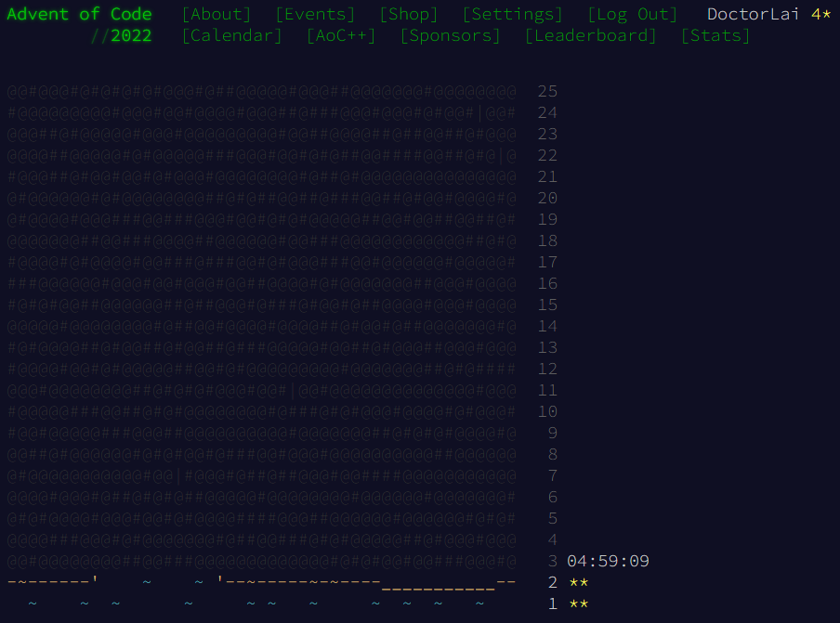This screenshot has height=623, width=840.
Task: Click the Log Out link
Action: [x=633, y=14]
